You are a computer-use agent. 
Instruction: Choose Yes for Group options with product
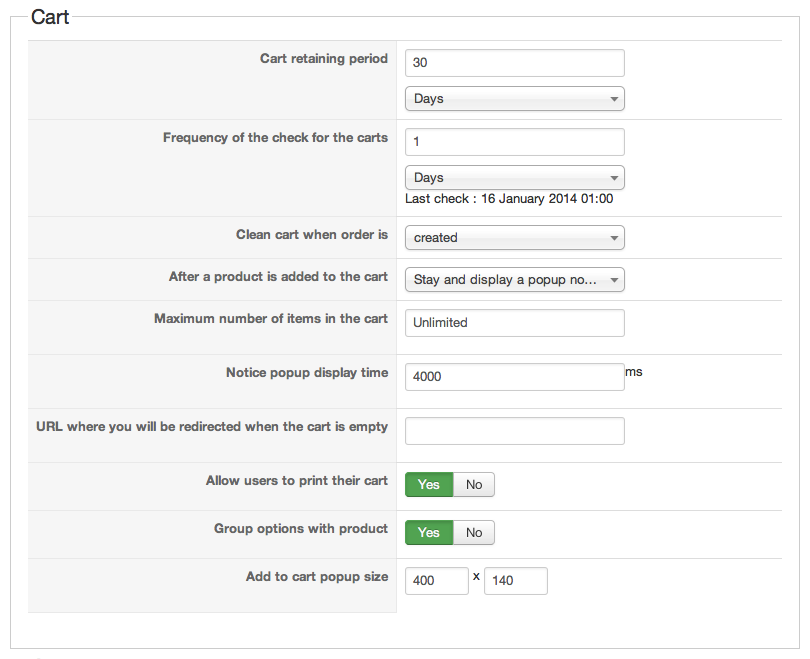click(x=429, y=533)
